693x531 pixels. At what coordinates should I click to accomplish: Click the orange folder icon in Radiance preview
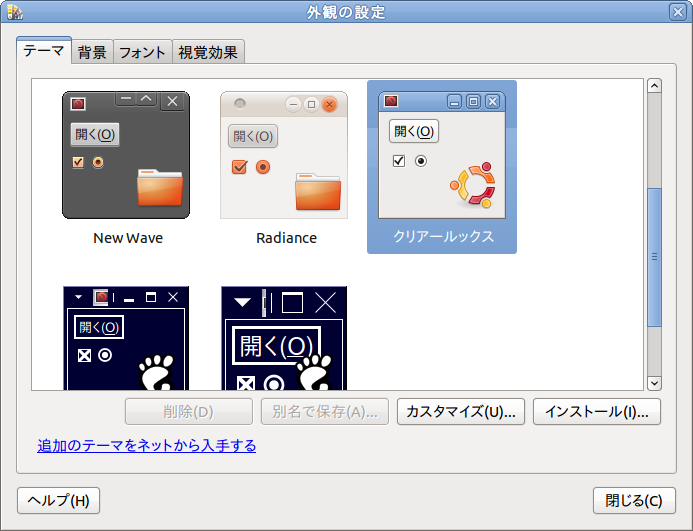tap(318, 191)
